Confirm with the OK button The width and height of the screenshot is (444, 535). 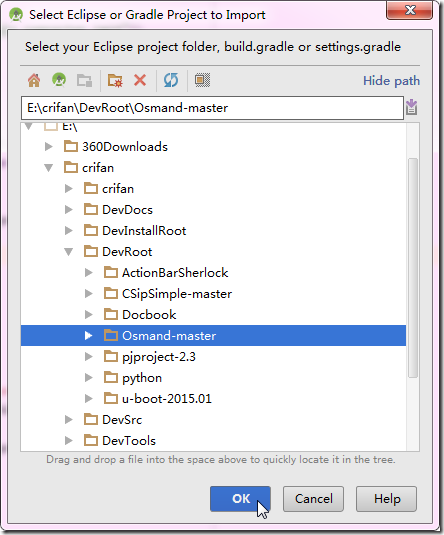point(240,499)
